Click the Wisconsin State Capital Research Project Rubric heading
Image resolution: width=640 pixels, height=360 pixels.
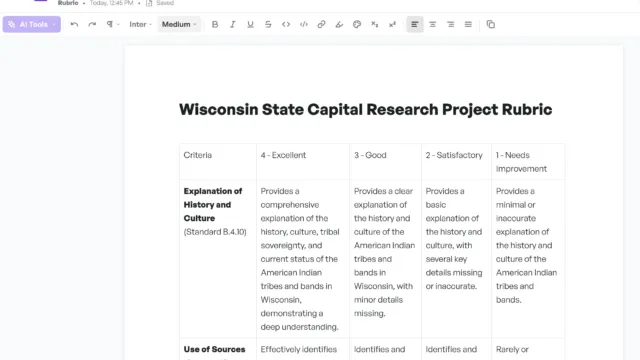365,109
